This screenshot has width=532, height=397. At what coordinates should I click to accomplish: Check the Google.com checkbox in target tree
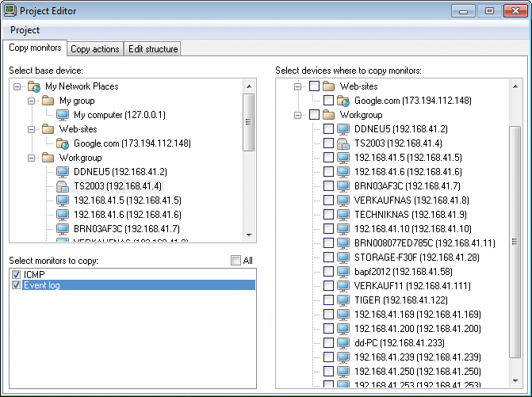tap(328, 101)
